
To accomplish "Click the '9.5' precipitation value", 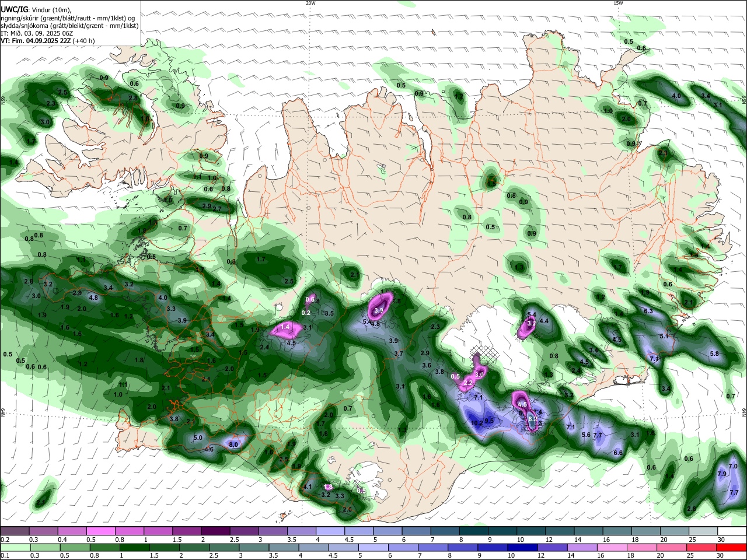I will pos(489,421).
